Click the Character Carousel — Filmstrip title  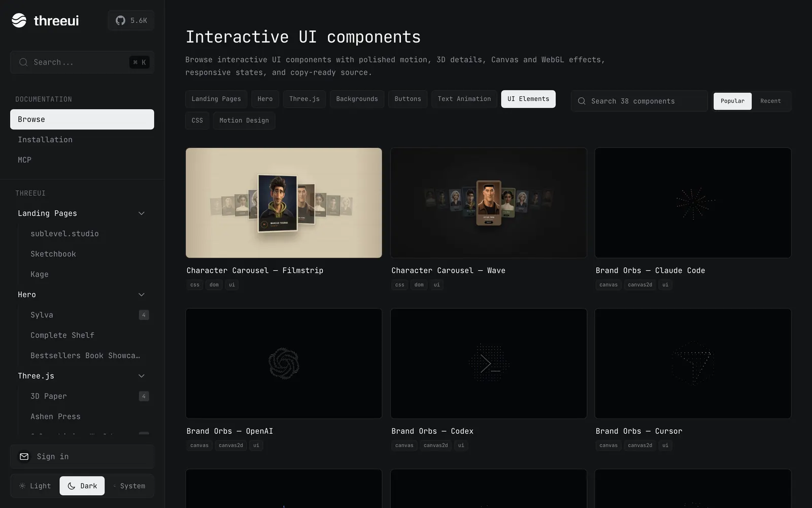pos(255,271)
